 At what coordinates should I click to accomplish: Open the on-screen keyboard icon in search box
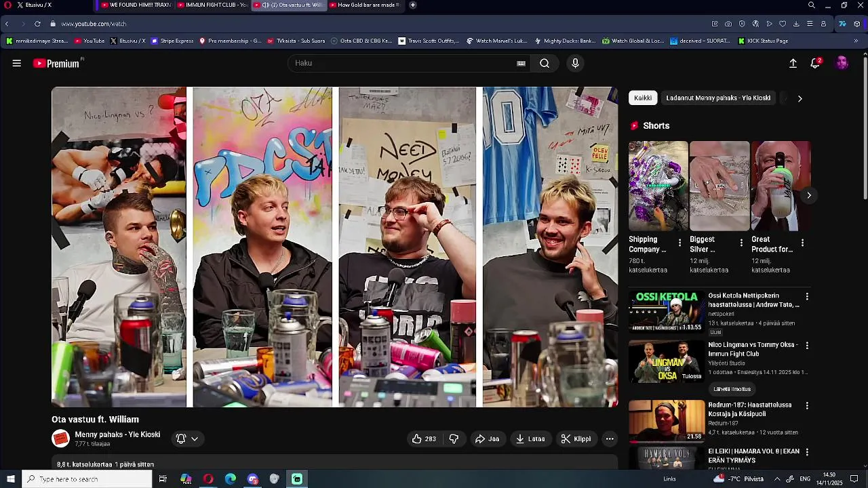(x=521, y=63)
